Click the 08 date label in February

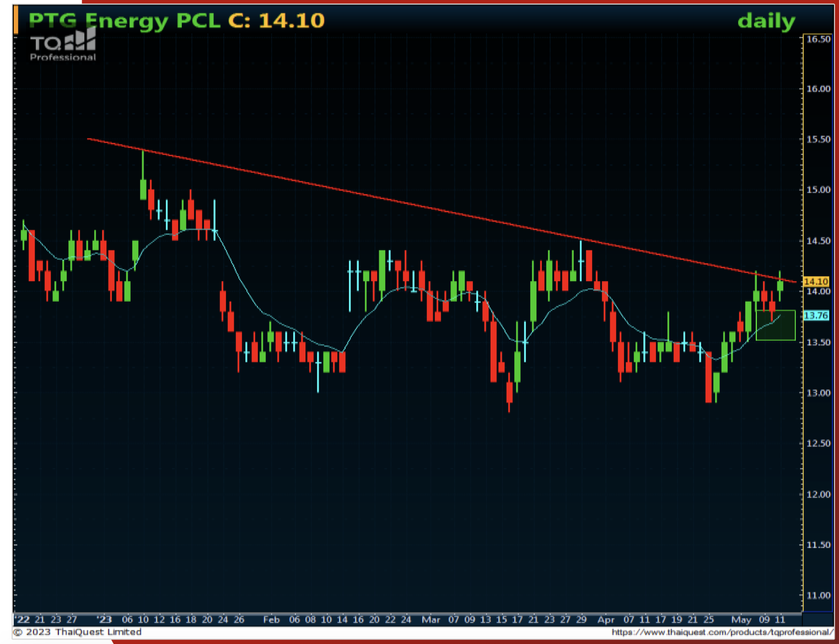coord(310,620)
